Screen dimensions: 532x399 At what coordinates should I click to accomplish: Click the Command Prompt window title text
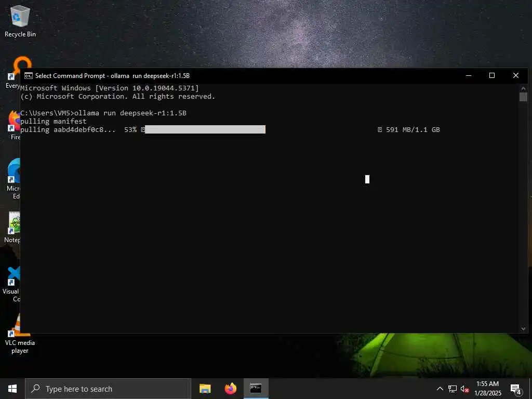112,76
